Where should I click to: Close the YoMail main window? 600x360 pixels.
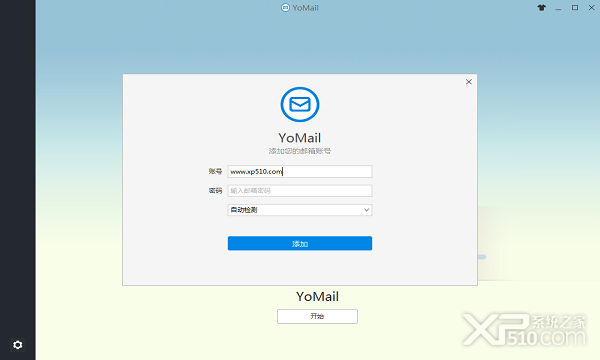click(x=591, y=8)
